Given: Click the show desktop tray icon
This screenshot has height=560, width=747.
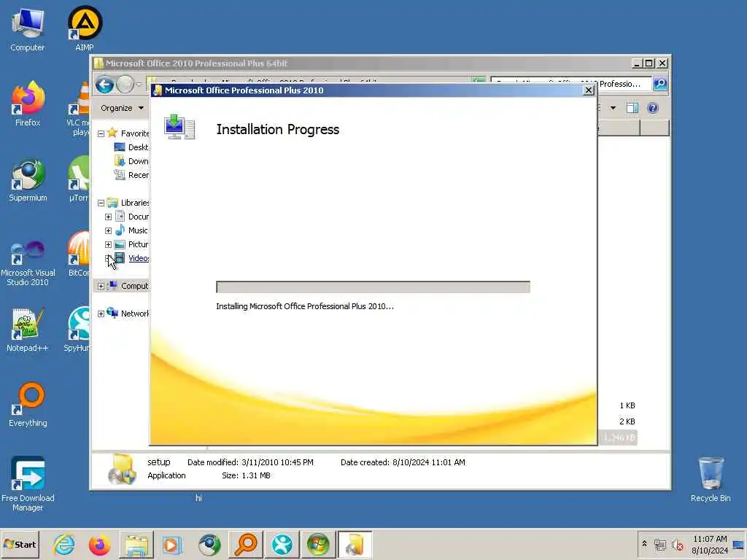Looking at the screenshot, I should (x=738, y=545).
